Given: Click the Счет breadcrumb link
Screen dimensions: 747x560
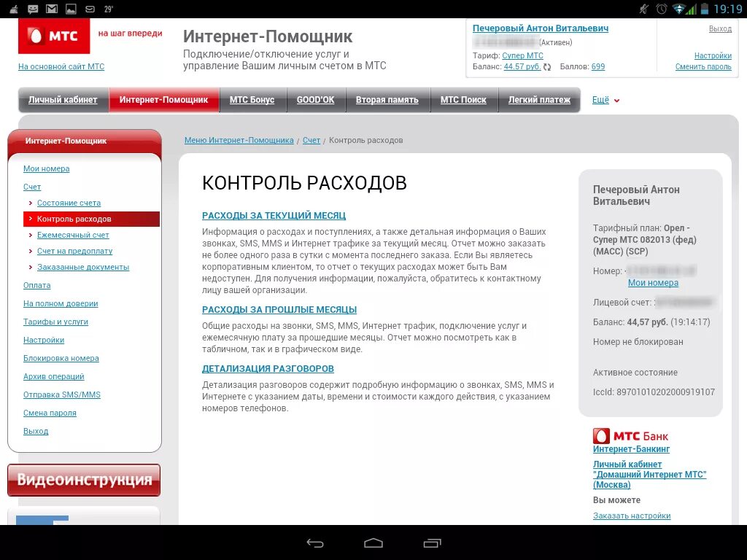Looking at the screenshot, I should (x=311, y=140).
